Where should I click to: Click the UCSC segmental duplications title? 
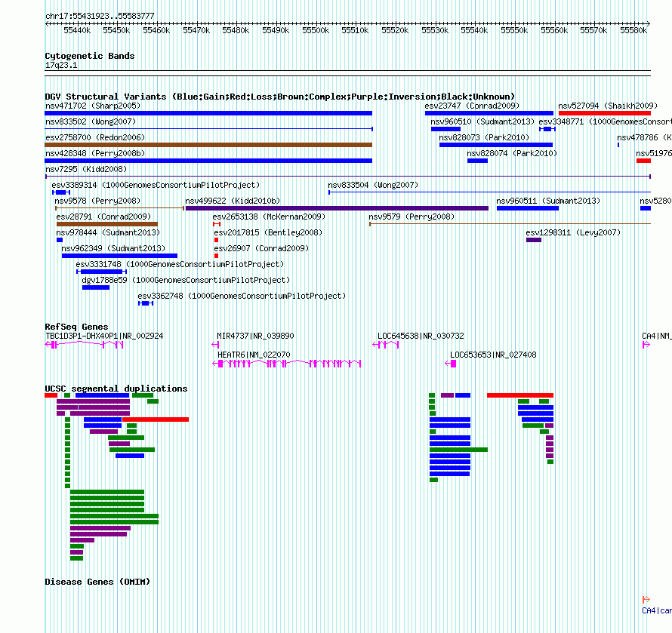click(116, 389)
